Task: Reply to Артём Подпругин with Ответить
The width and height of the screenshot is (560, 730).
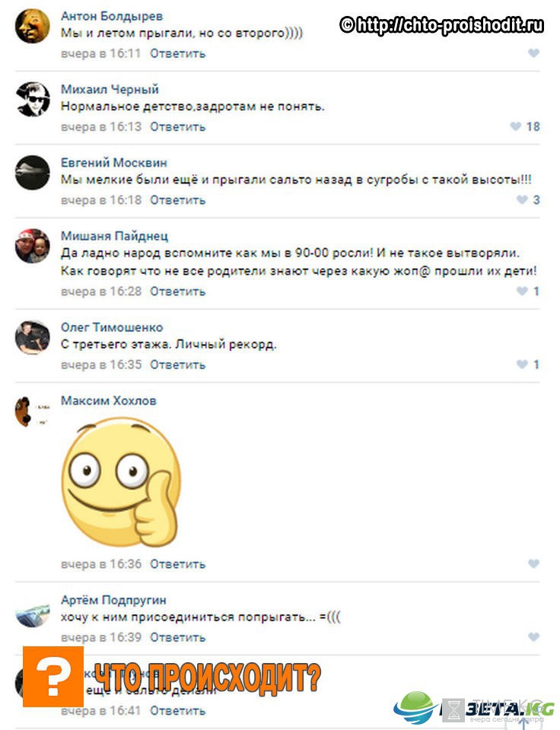Action: 177,637
